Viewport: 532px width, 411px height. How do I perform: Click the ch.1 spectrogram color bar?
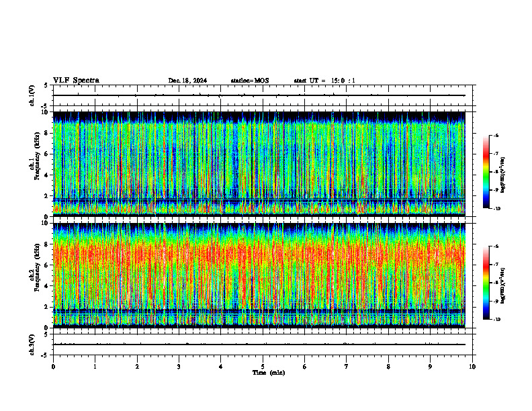click(486, 172)
